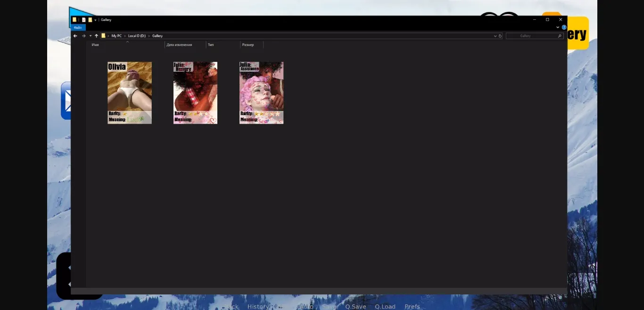The height and width of the screenshot is (310, 644).
Task: Select the Olivia card thumbnail
Action: (x=130, y=92)
